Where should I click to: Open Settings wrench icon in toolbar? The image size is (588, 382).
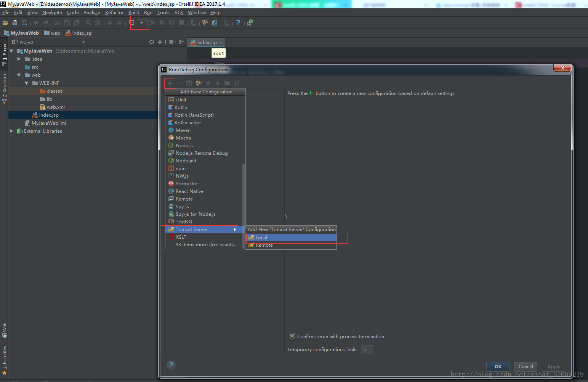205,22
